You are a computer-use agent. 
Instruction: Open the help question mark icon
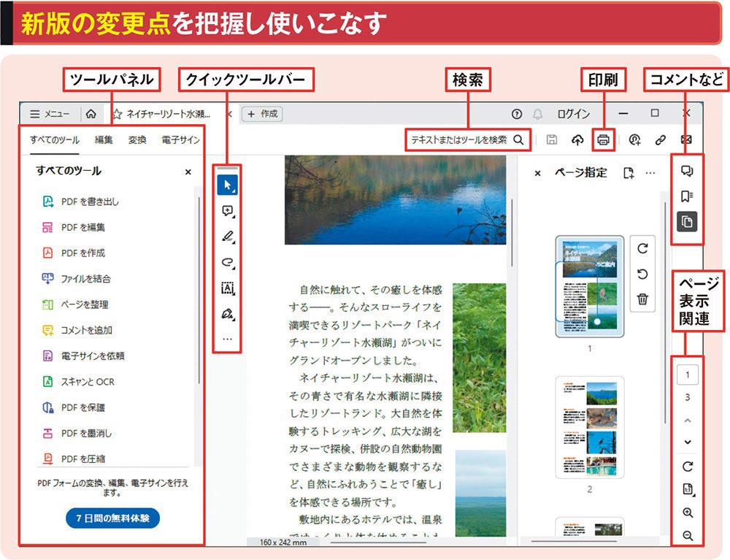pyautogui.click(x=516, y=114)
